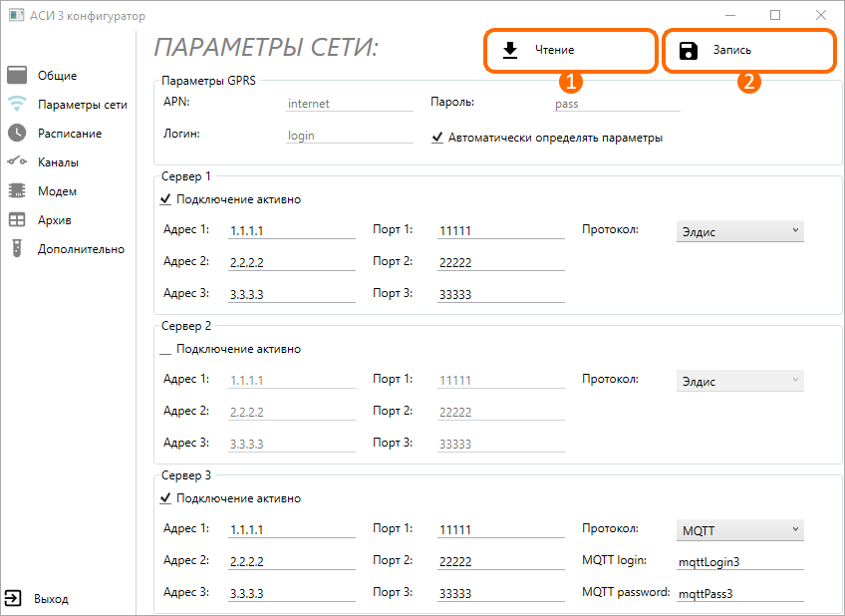Viewport: 845px width, 616px height.
Task: Click the Параметры GPRS group label
Action: coord(208,81)
